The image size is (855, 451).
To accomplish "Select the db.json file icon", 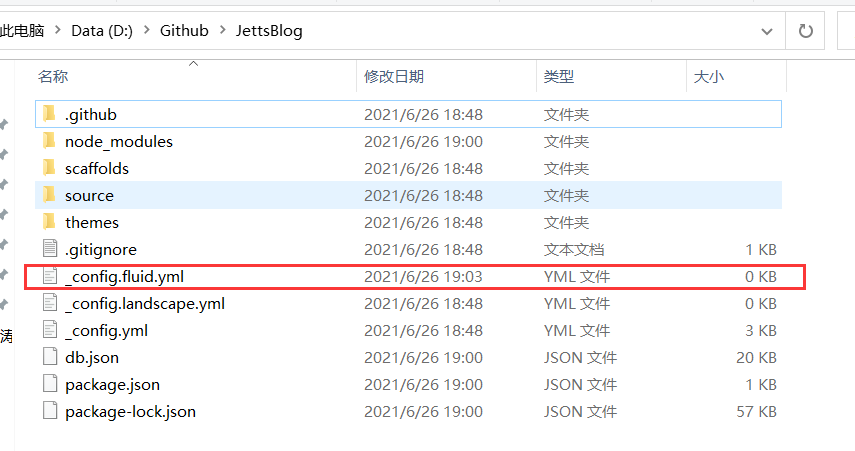I will pyautogui.click(x=50, y=357).
